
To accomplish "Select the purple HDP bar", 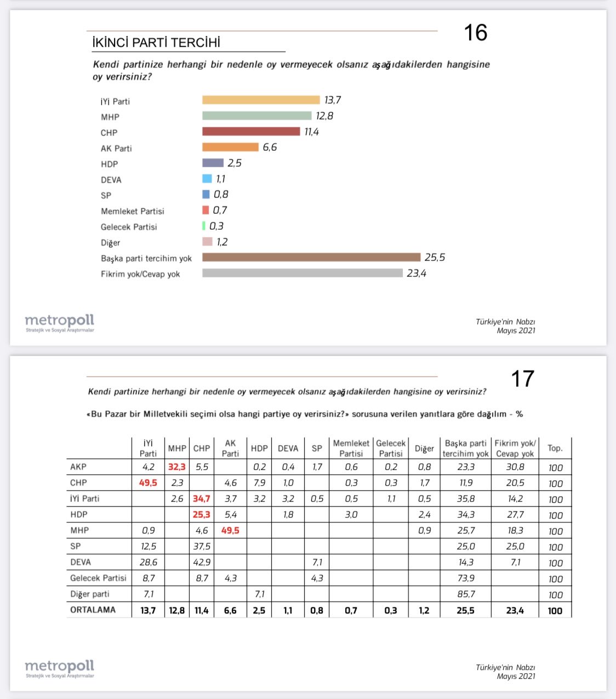I will click(213, 163).
